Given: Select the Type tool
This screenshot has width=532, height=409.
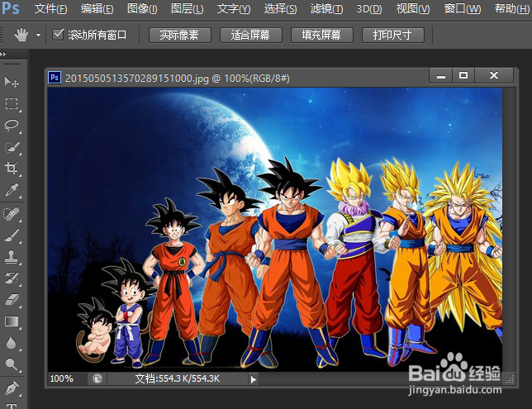Looking at the screenshot, I should (x=12, y=406).
